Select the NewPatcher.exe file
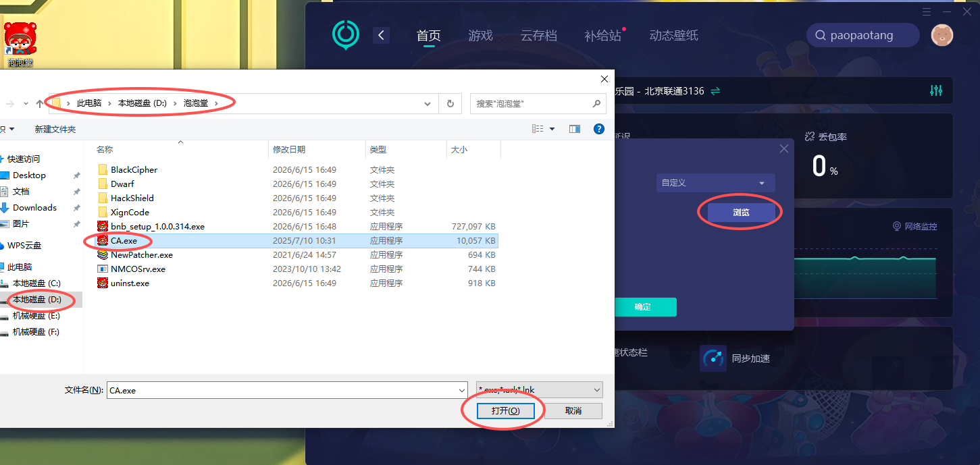This screenshot has height=465, width=980. point(142,254)
